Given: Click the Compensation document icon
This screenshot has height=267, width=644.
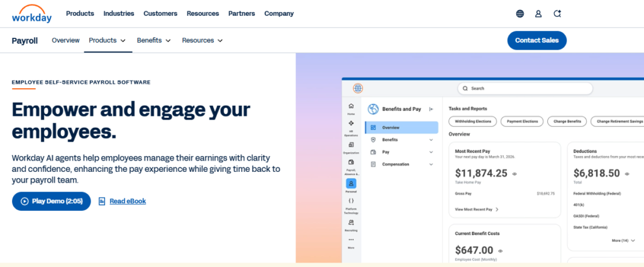Looking at the screenshot, I should (x=373, y=164).
